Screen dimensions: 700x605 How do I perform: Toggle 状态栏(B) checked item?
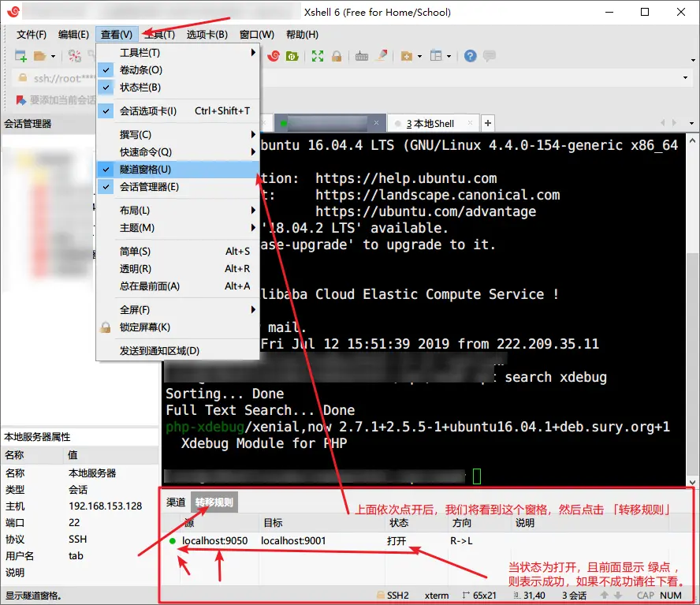(x=177, y=88)
